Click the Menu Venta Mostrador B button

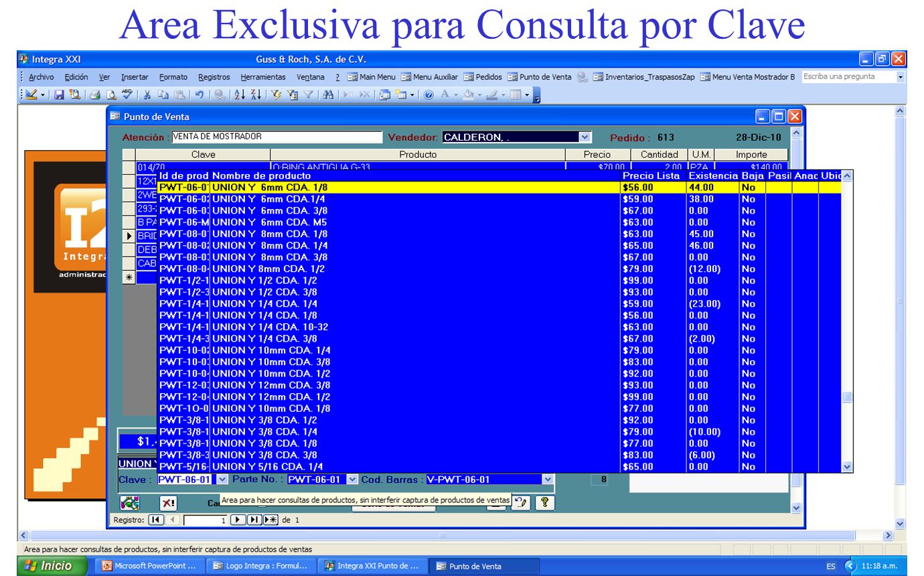[x=747, y=77]
